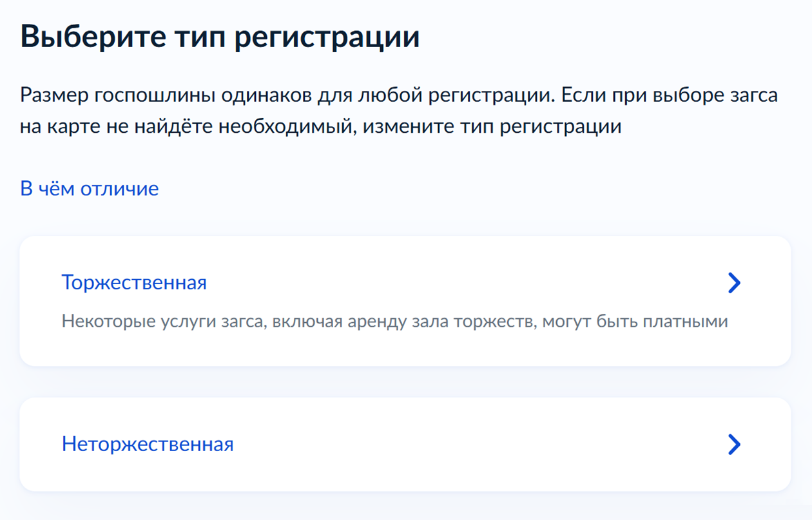Click the blue arrow on the Неторжественная card
The width and height of the screenshot is (812, 520).
point(733,443)
